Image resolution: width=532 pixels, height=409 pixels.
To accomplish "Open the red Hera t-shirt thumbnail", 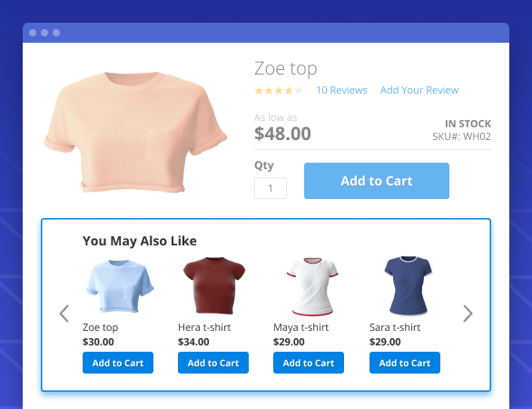I will [x=214, y=285].
